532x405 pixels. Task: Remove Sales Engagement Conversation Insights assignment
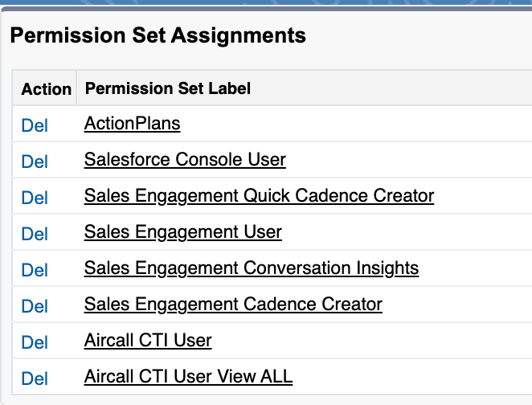[35, 270]
